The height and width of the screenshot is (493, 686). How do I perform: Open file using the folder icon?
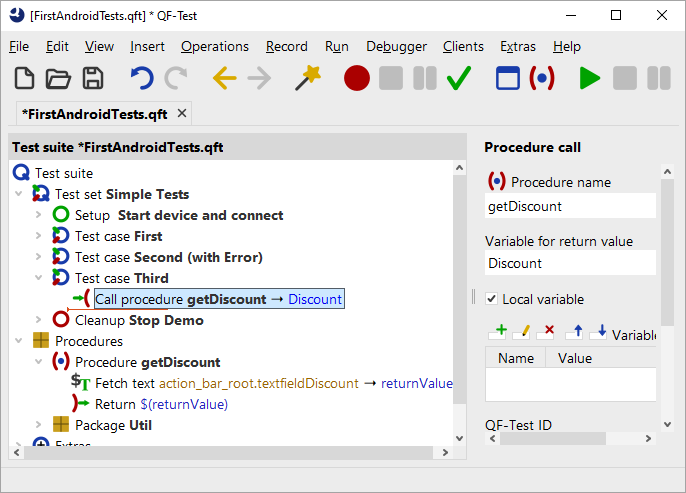tap(59, 79)
